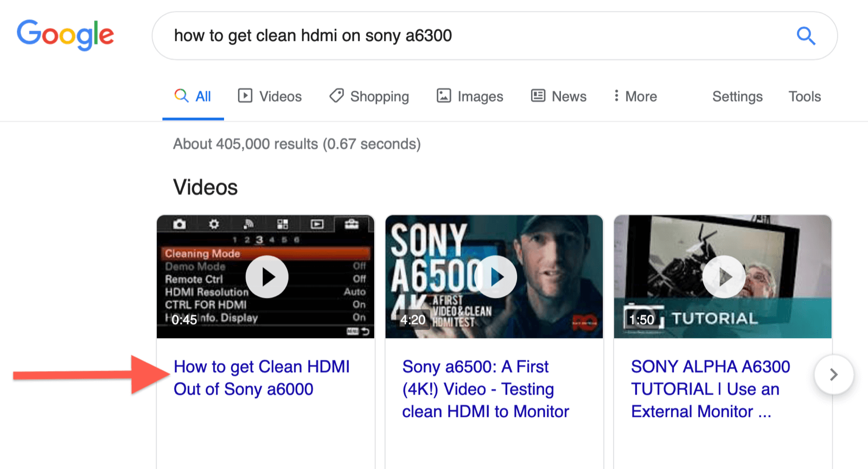Switch to the Images tab
This screenshot has width=868, height=469.
tap(470, 96)
